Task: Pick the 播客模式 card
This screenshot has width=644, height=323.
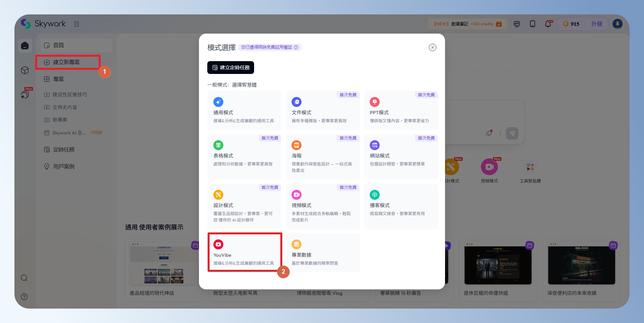Action: pyautogui.click(x=400, y=206)
